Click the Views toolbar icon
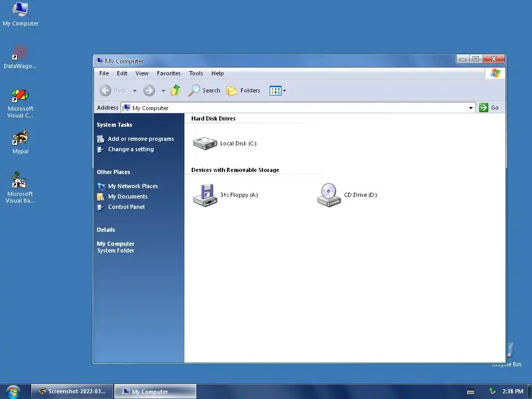Viewport: 532px width, 399px height. [x=275, y=90]
